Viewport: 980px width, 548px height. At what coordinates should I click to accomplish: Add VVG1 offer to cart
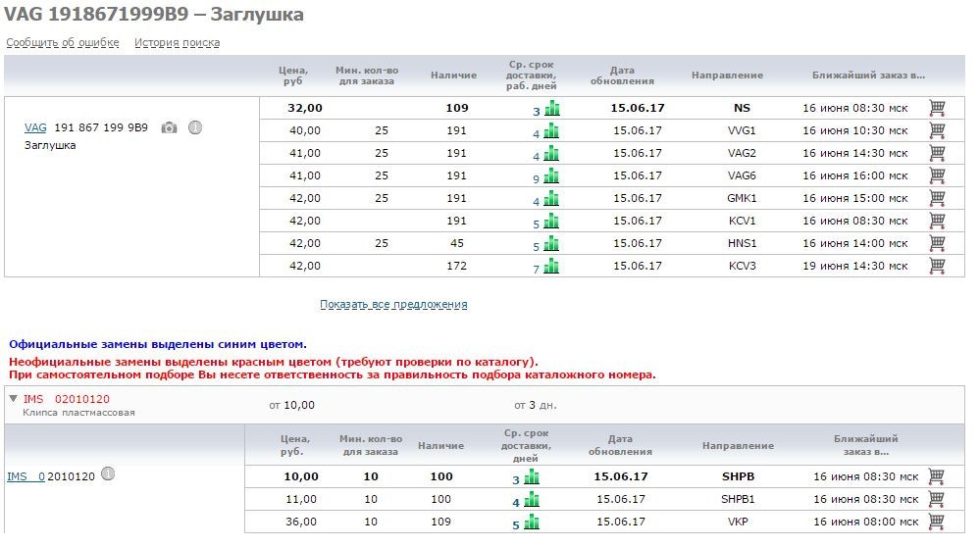pyautogui.click(x=936, y=130)
